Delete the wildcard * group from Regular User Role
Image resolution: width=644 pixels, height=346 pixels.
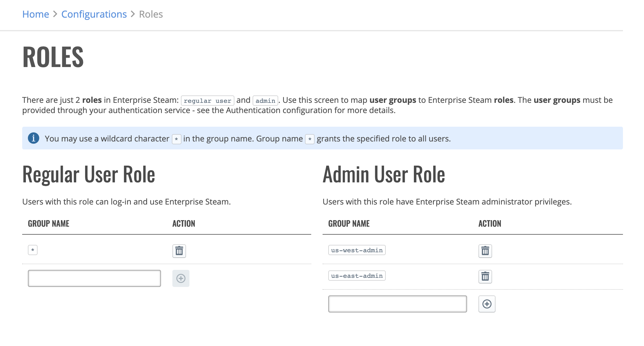point(179,251)
